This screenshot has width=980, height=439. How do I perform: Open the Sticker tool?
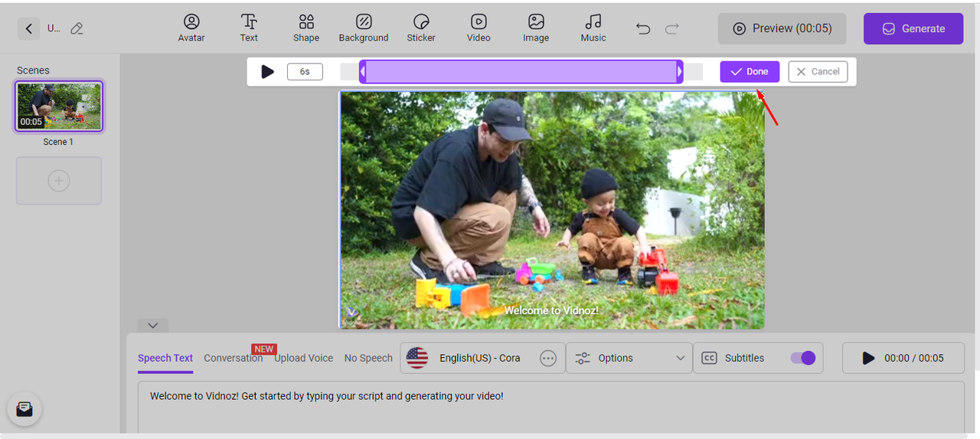pyautogui.click(x=421, y=28)
